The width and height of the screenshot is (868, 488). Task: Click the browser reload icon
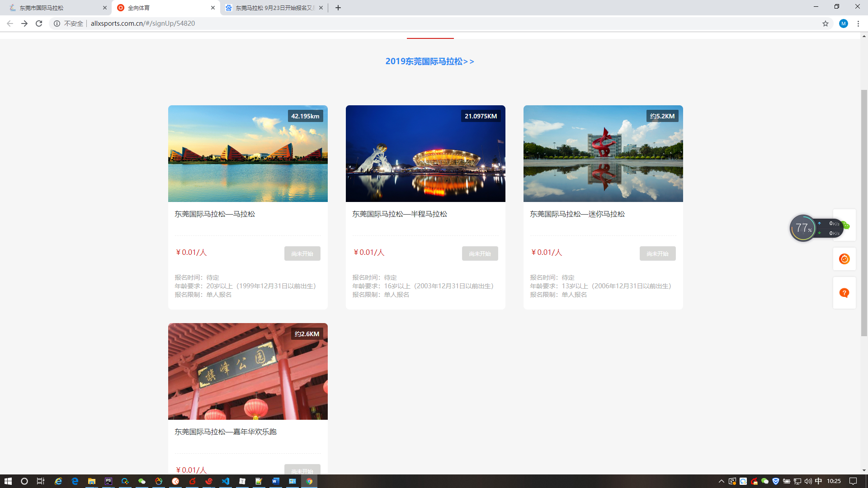(39, 23)
